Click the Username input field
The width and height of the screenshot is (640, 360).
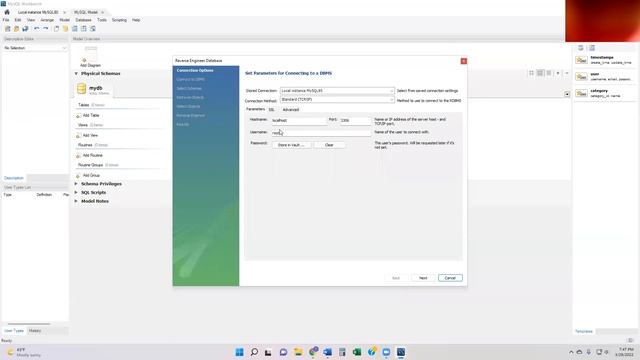[x=321, y=133]
